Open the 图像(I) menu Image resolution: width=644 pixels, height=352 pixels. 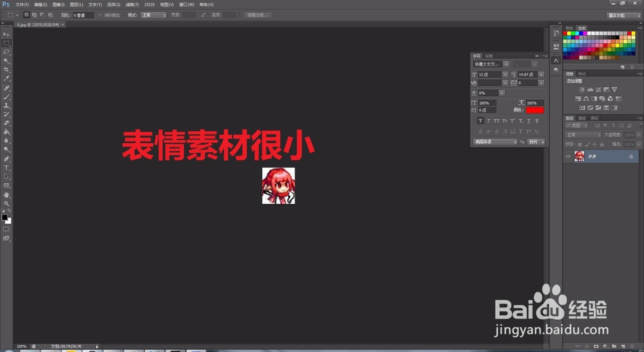pos(59,5)
